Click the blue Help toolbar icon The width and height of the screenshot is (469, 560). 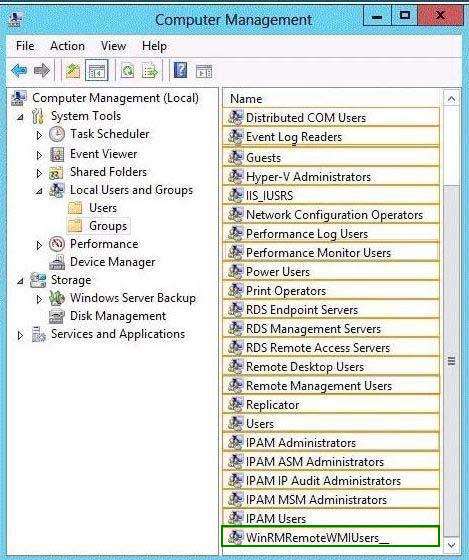tap(180, 70)
